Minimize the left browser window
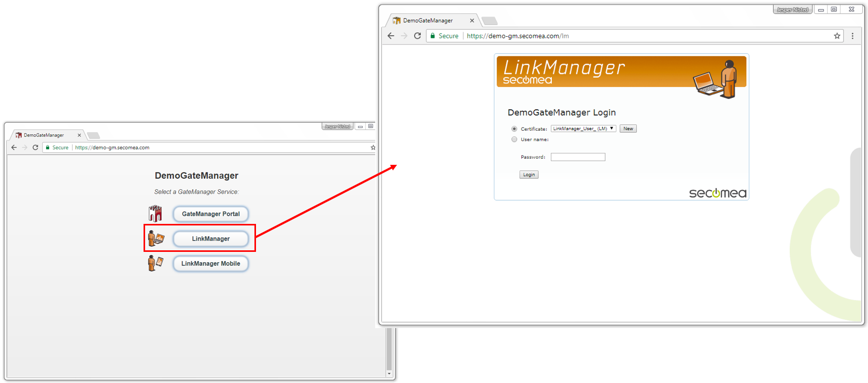 pyautogui.click(x=360, y=126)
